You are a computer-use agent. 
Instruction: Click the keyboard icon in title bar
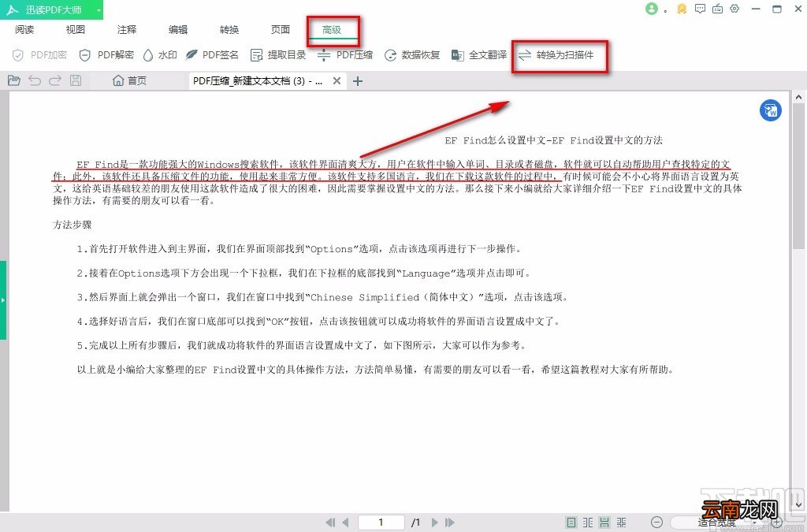coord(717,9)
